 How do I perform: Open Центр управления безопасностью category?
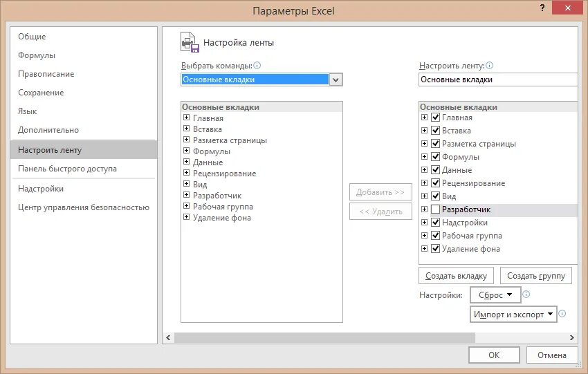[x=84, y=207]
